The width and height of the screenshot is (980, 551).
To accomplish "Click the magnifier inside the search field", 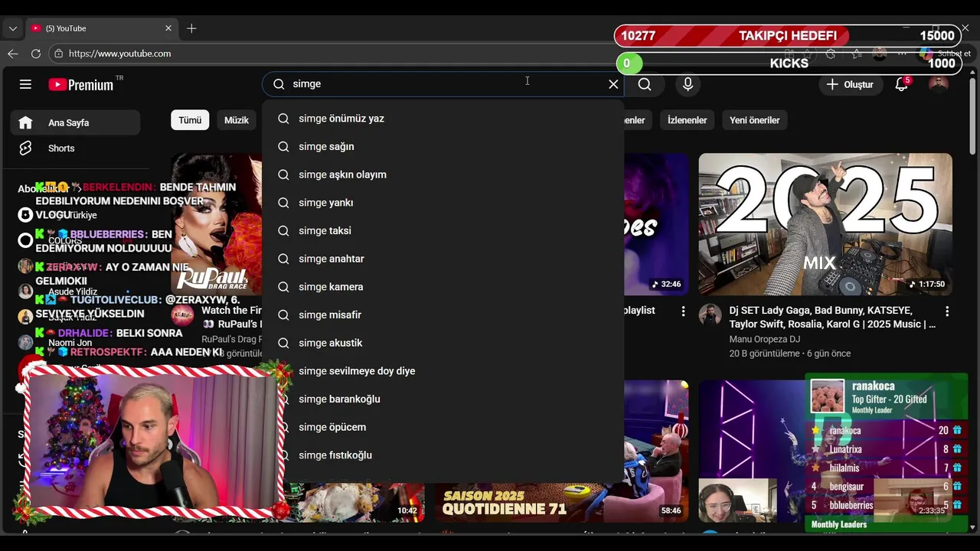I will point(279,84).
